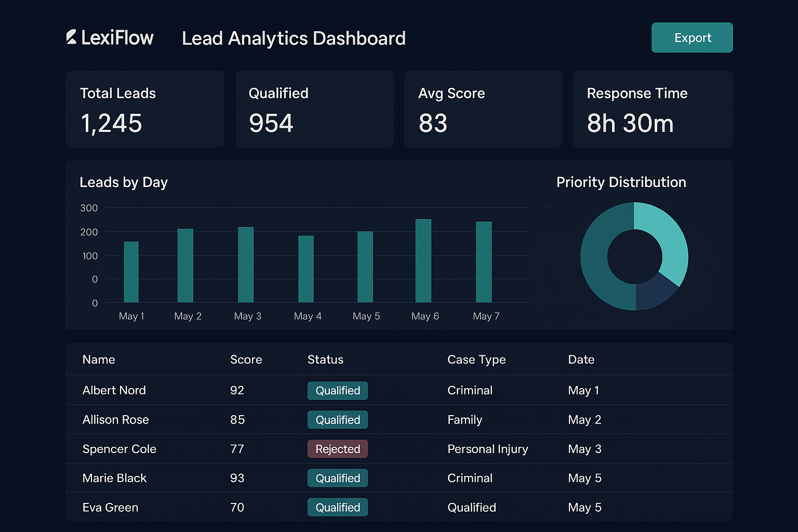Image resolution: width=798 pixels, height=532 pixels.
Task: Click score 92 in Albert Nord row
Action: click(237, 390)
